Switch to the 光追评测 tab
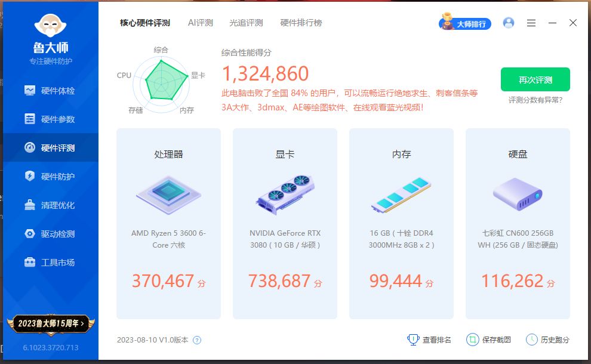Image resolution: width=591 pixels, height=364 pixels. tap(246, 23)
